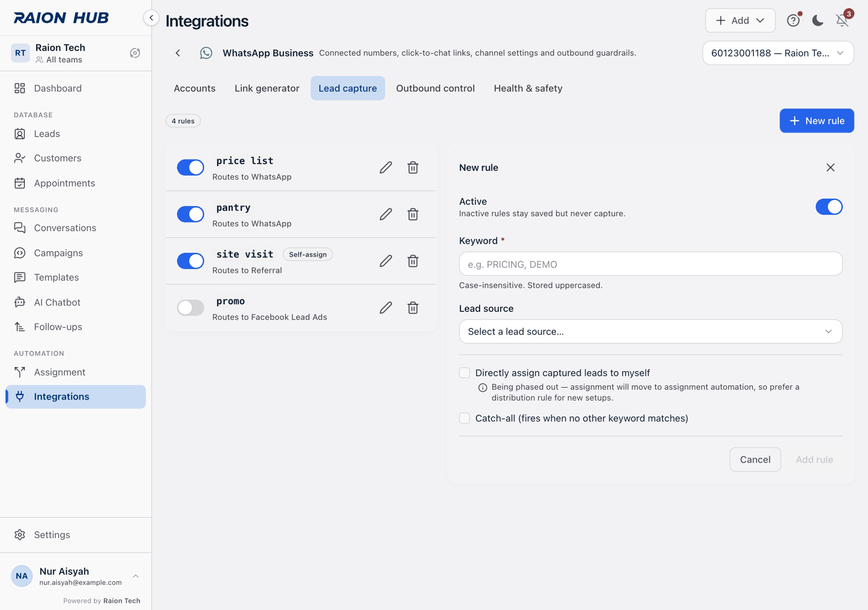Toggle the Active switch in New rule
The width and height of the screenshot is (868, 610).
(x=829, y=207)
